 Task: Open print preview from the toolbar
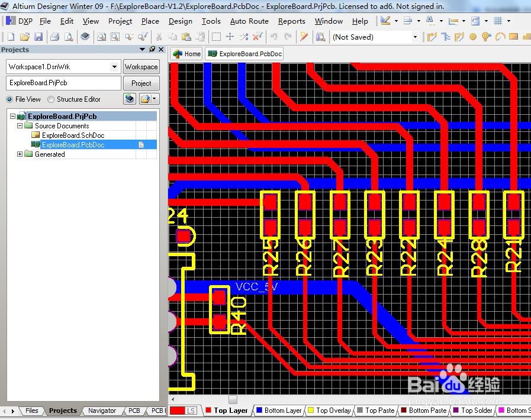click(x=69, y=37)
